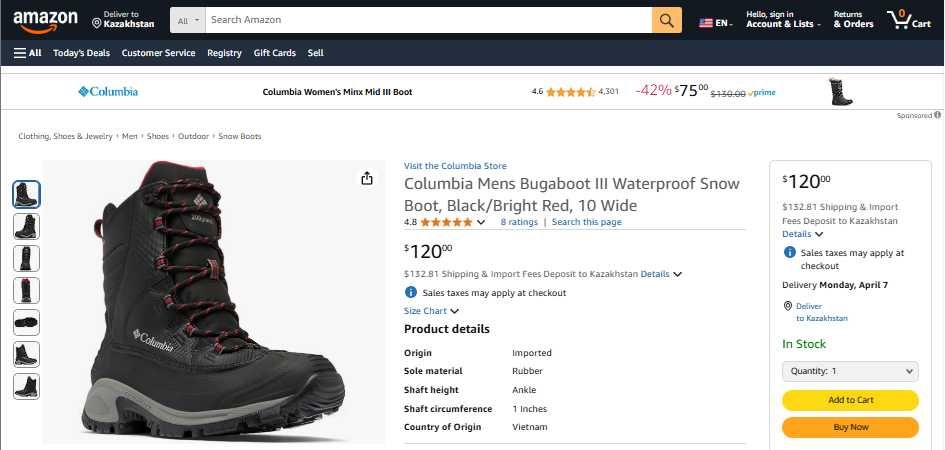
Task: Click the Amazon logo
Action: [x=45, y=18]
